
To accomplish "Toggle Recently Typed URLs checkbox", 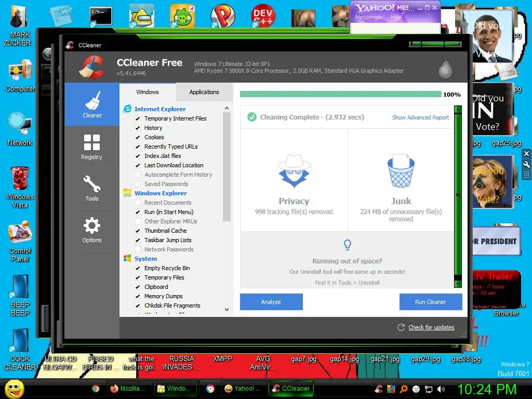I will pyautogui.click(x=138, y=147).
